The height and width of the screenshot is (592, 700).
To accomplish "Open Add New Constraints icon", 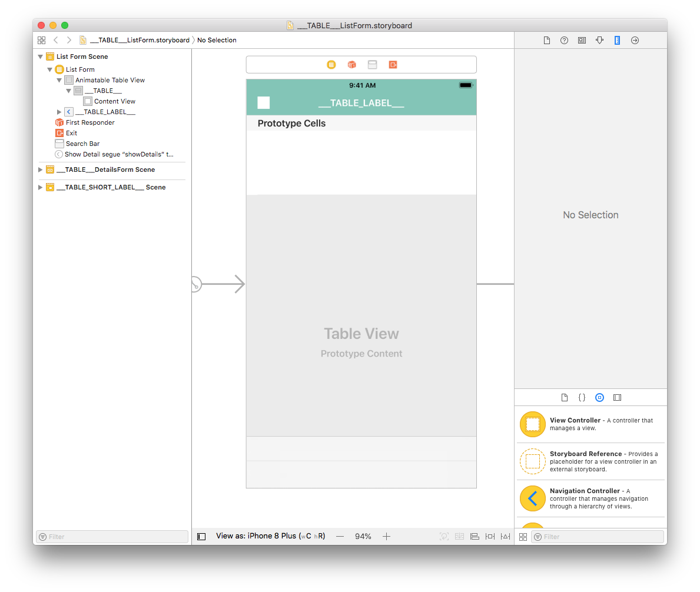I will [490, 536].
